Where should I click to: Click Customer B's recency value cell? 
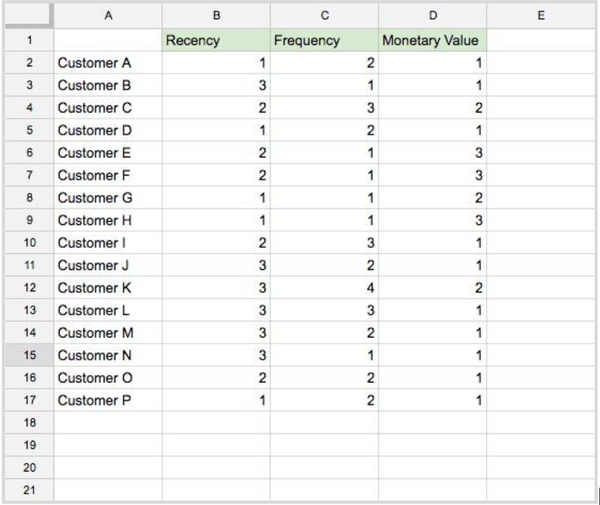tap(216, 86)
